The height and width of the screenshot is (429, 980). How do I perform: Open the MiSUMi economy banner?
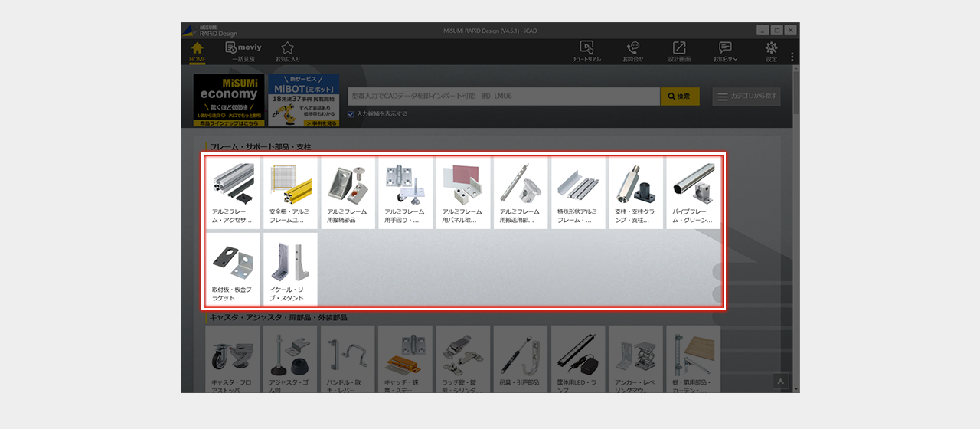coord(229,100)
